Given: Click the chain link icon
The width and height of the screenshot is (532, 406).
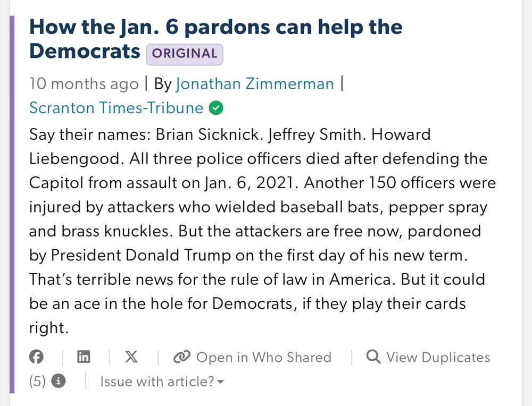Looking at the screenshot, I should 181,357.
